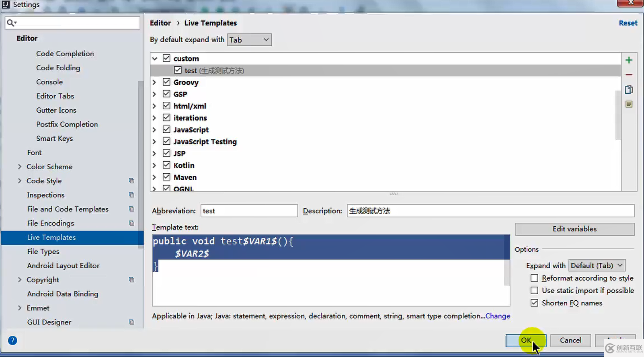644x357 pixels.
Task: Open Code Completion settings
Action: (65, 53)
